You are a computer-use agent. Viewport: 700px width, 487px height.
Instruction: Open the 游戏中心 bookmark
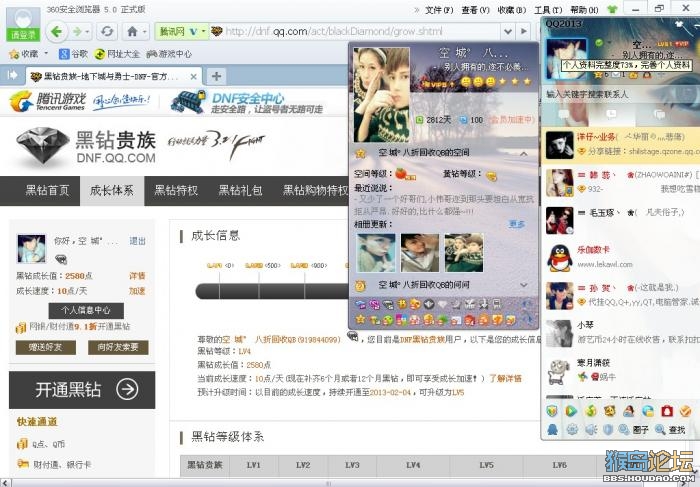click(x=169, y=54)
